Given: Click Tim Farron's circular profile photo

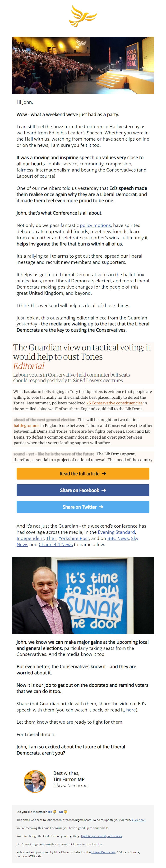Looking at the screenshot, I should (35, 781).
